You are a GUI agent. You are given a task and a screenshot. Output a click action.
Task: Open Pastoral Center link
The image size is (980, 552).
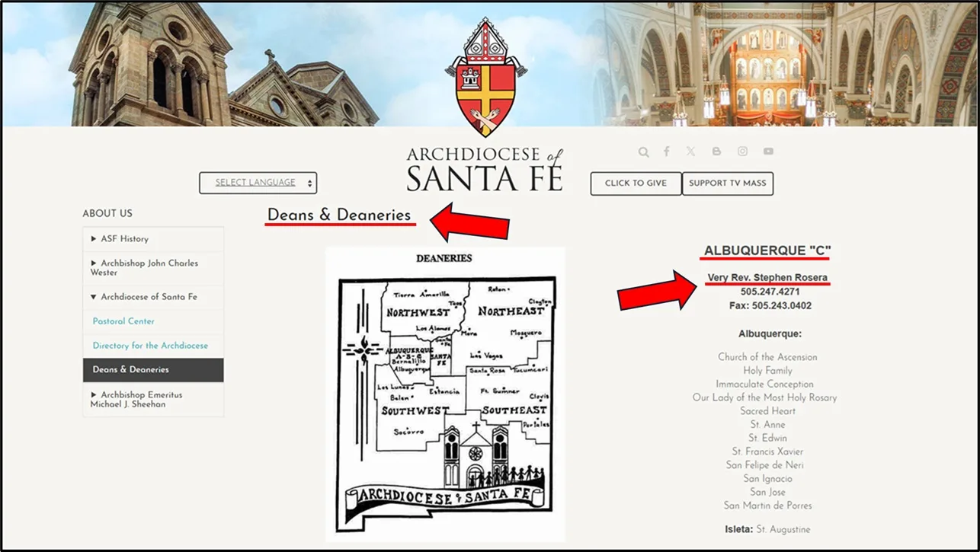click(x=123, y=321)
